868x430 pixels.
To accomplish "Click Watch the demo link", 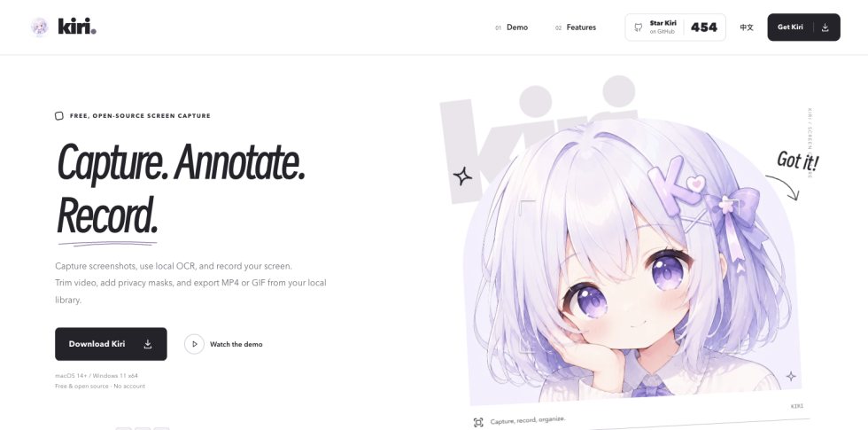I will coord(236,344).
